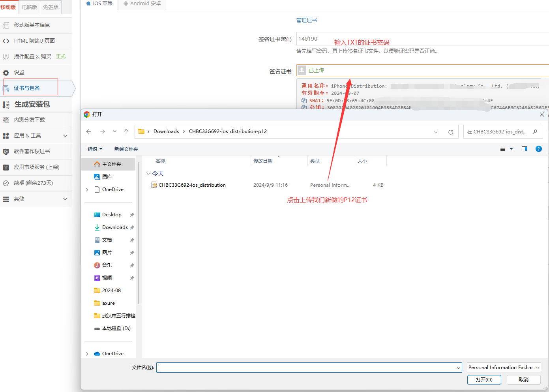Go back in file dialog
The image size is (549, 392).
click(x=89, y=131)
